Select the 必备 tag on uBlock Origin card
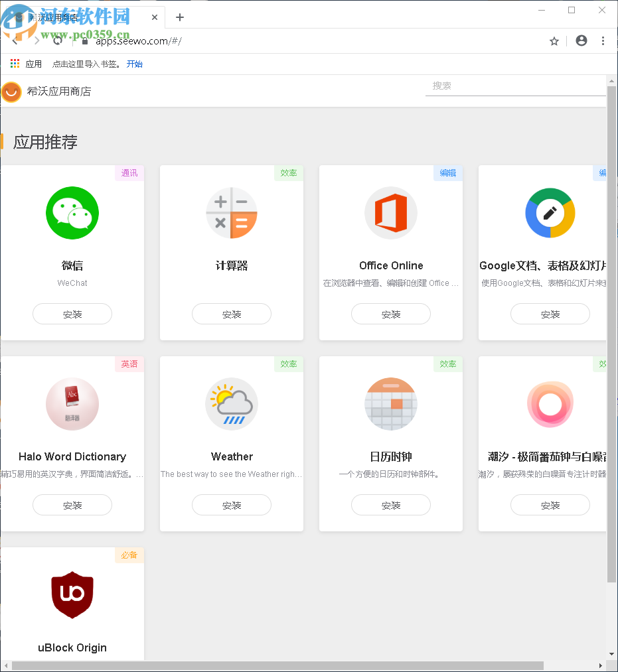The width and height of the screenshot is (618, 672). 129,555
